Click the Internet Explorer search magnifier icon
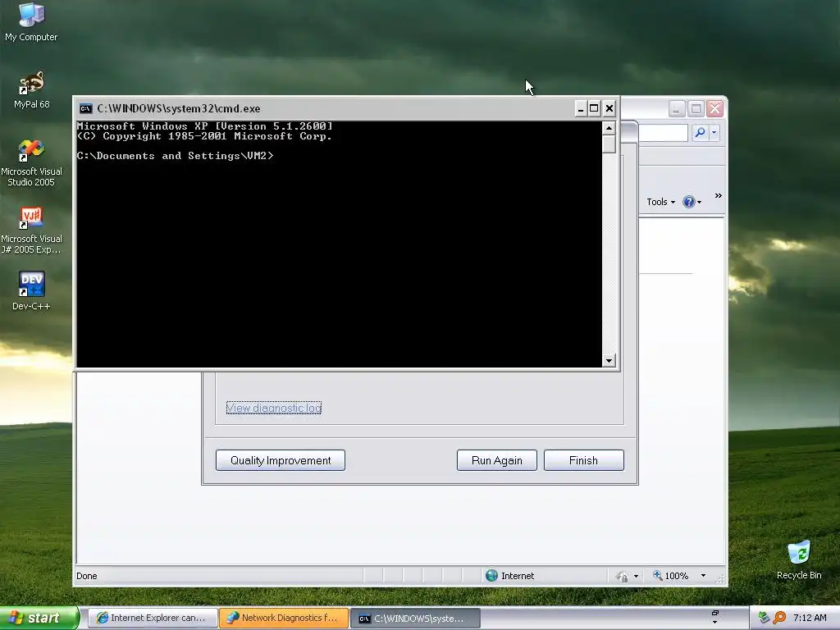This screenshot has height=630, width=840. tap(700, 132)
